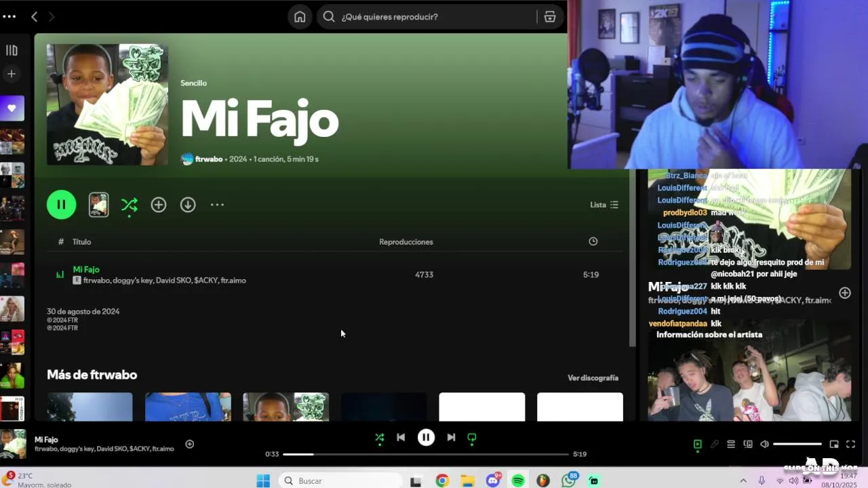Open FL Studio from taskbar
Screen dimensions: 868x488
(x=543, y=481)
